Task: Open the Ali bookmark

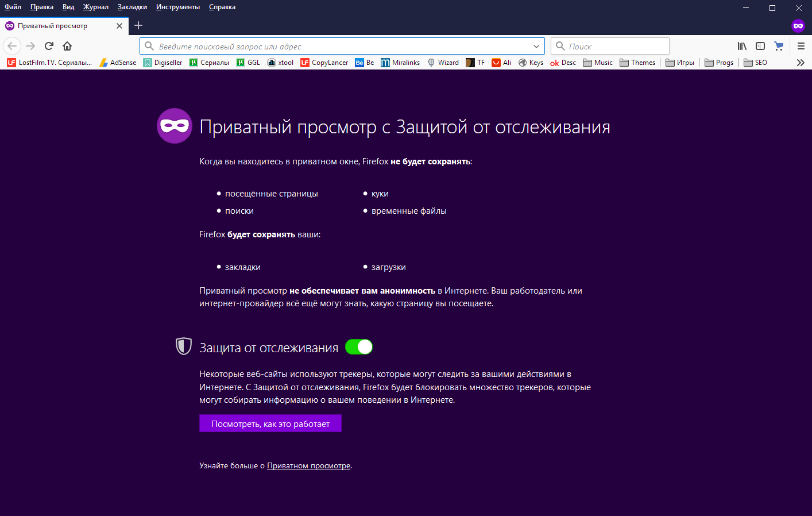Action: click(x=502, y=63)
